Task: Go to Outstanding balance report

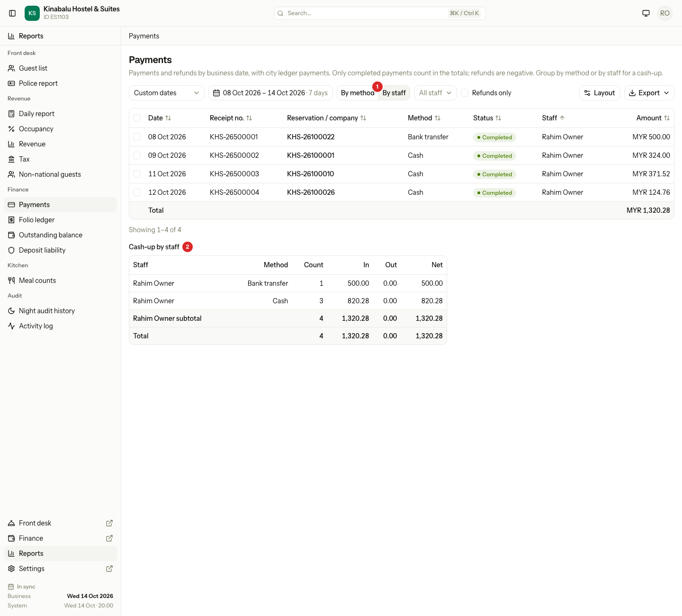Action: pyautogui.click(x=60, y=235)
